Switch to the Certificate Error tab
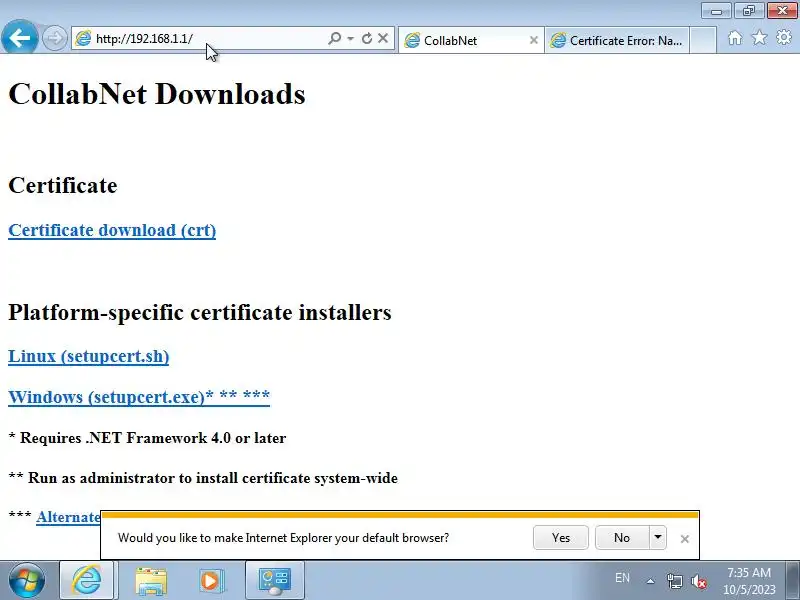800x600 pixels. click(617, 40)
